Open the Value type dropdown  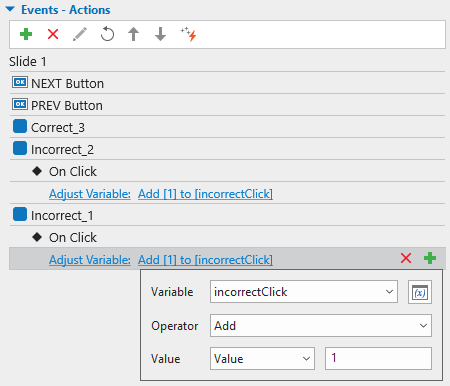[262, 358]
